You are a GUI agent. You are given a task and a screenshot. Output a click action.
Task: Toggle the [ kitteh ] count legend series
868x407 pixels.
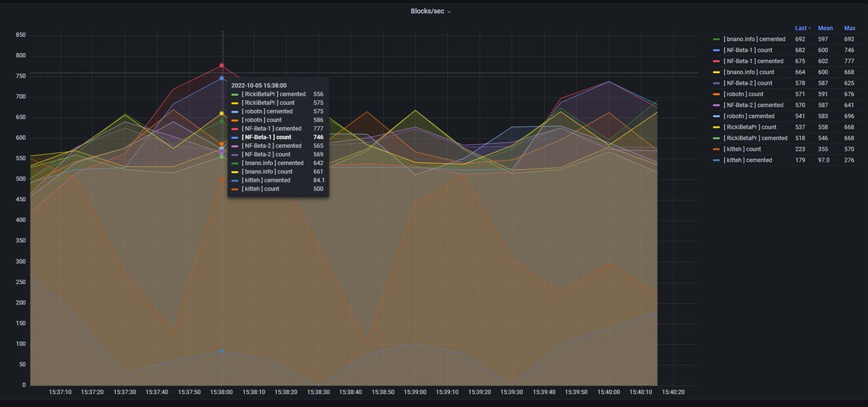coord(743,149)
